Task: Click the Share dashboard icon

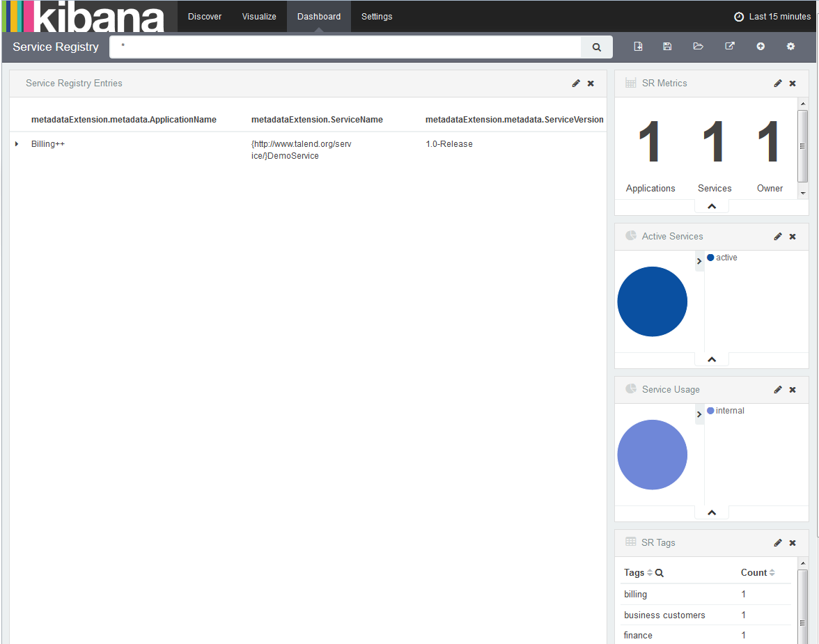Action: [729, 47]
